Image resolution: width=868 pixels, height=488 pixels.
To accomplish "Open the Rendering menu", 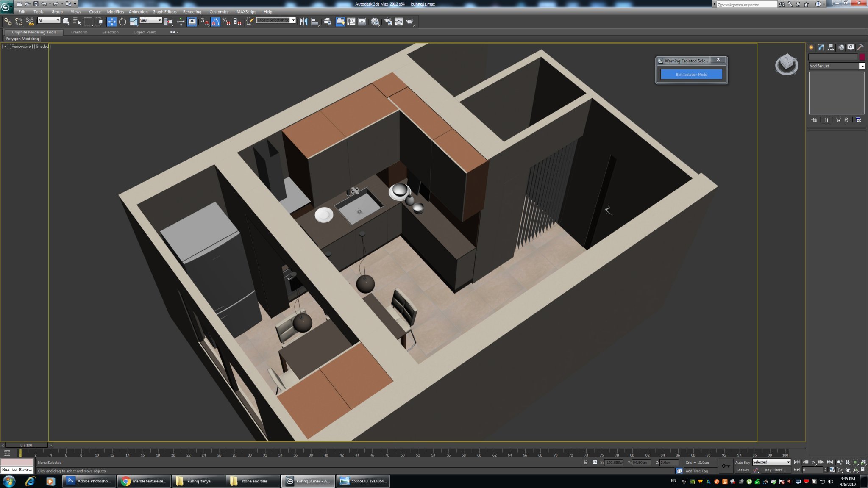I will [x=192, y=12].
